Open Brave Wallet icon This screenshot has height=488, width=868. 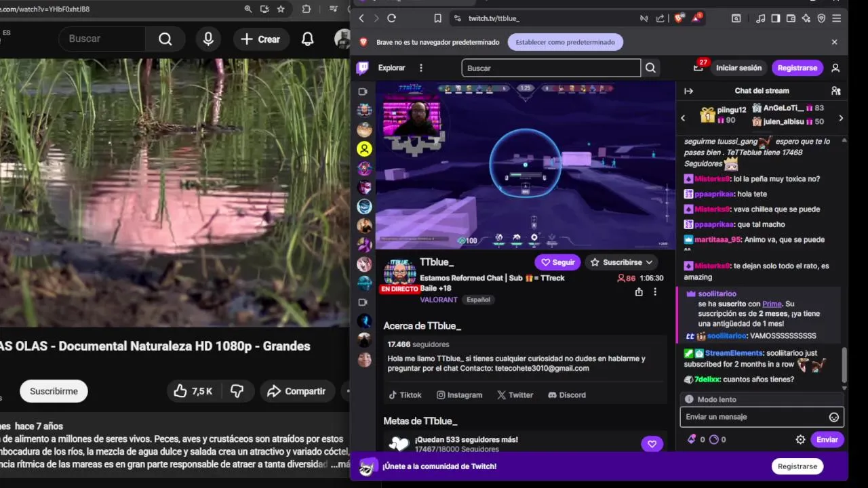791,18
